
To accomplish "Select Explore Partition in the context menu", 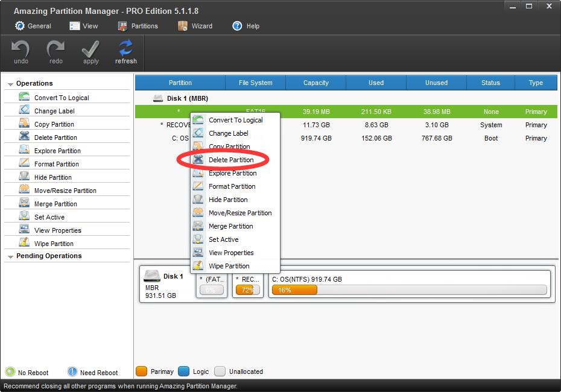I will (235, 172).
